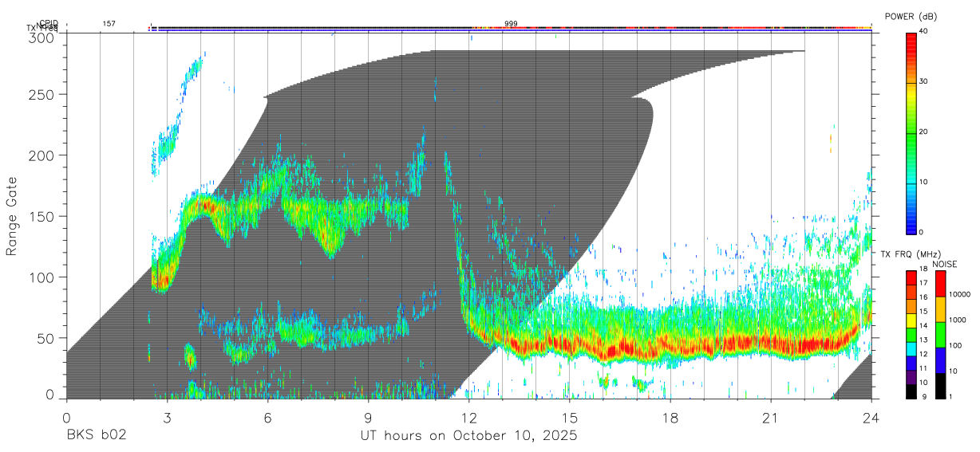
Task: Click the x-axis tick label '6'
Action: (x=267, y=419)
